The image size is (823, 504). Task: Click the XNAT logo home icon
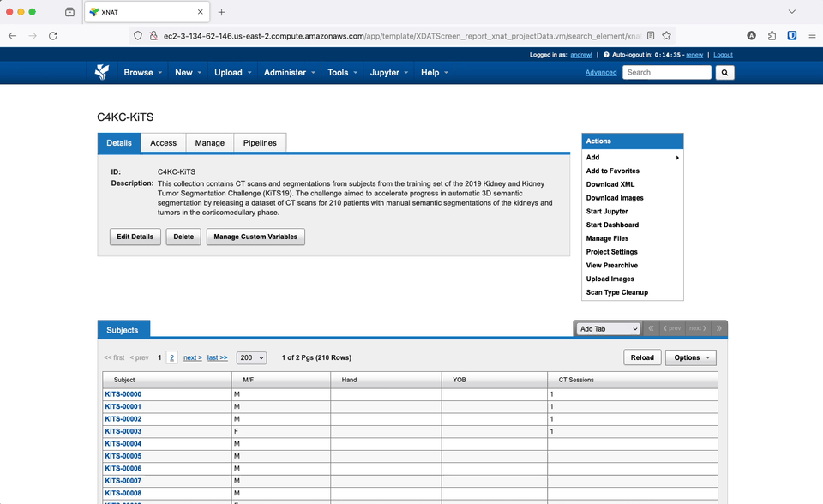[x=102, y=72]
